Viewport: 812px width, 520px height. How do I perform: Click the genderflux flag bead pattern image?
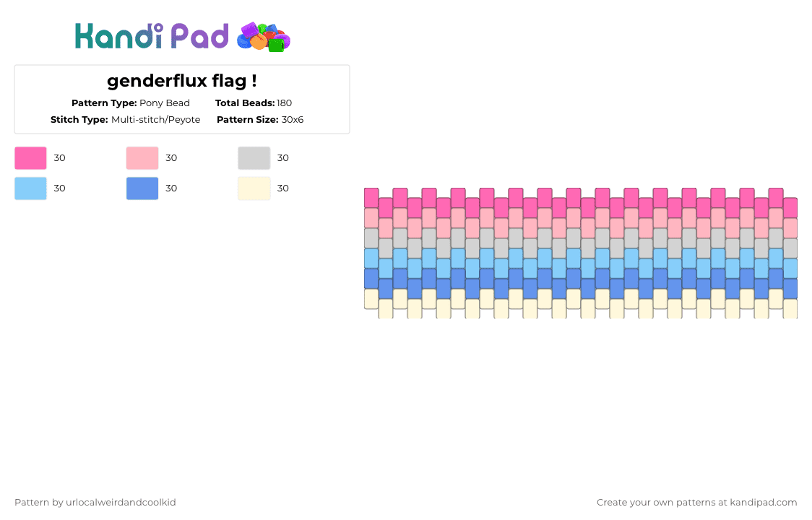581,253
